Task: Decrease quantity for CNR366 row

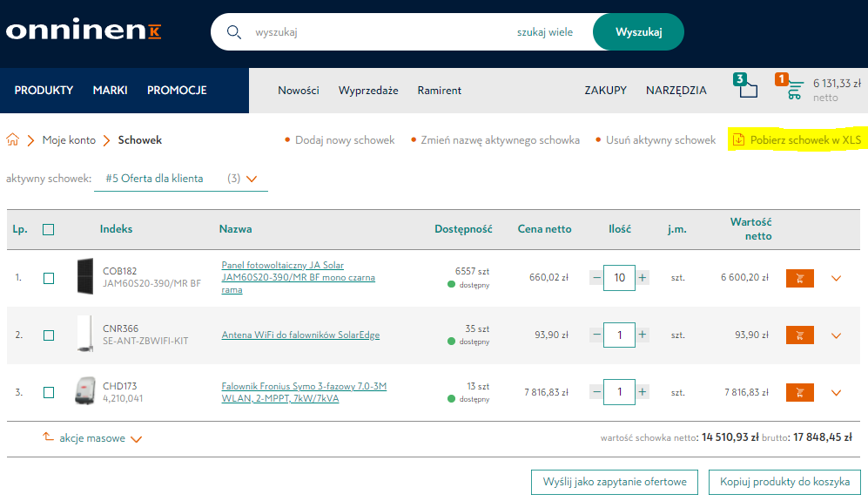Action: pyautogui.click(x=596, y=335)
